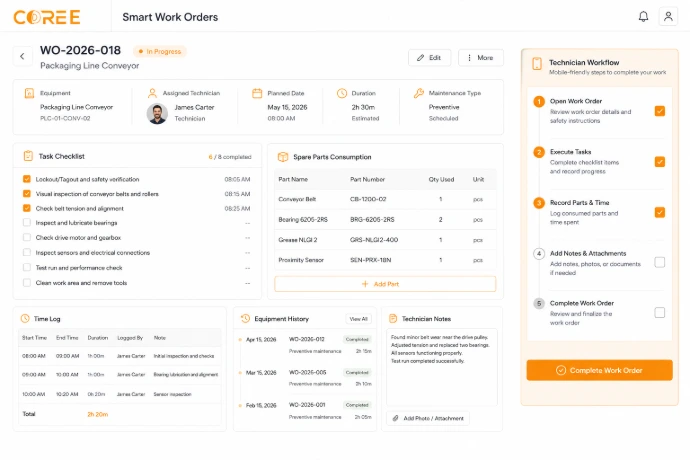Click the Smart Work Orders title
The height and width of the screenshot is (460, 690).
(x=170, y=17)
